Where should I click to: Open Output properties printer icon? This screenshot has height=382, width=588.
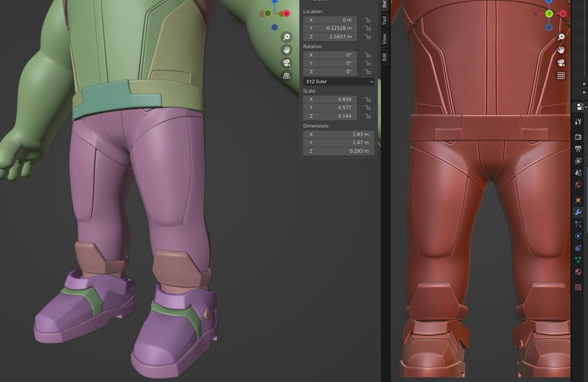pos(578,149)
